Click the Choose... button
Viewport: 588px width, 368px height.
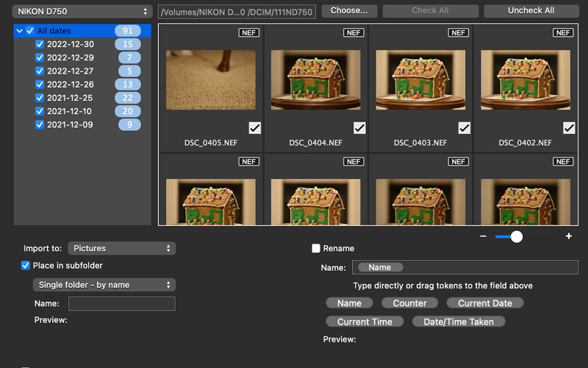tap(349, 11)
